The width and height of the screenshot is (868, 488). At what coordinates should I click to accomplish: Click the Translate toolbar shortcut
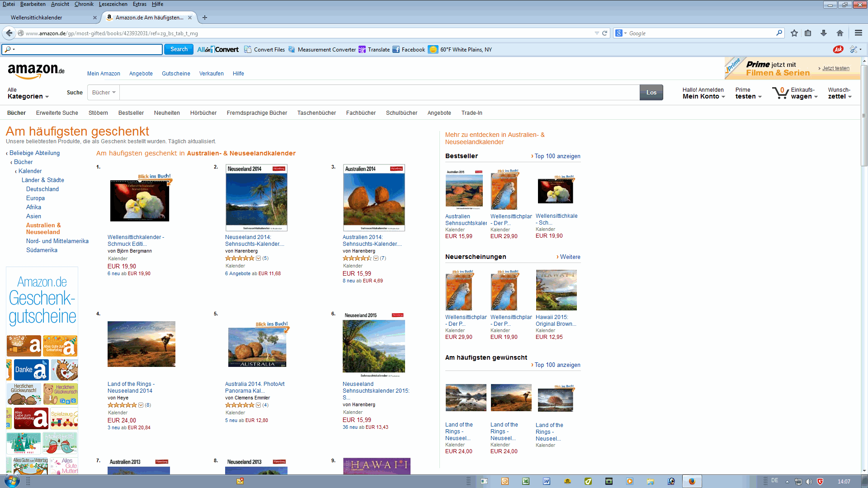click(x=374, y=49)
